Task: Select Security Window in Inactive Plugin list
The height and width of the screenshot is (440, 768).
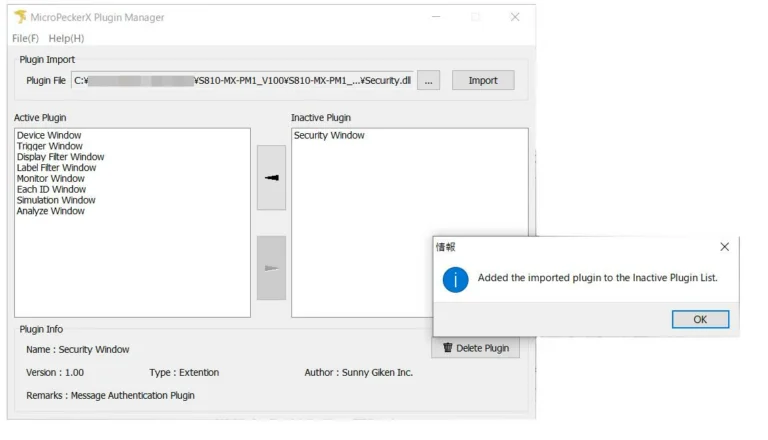Action: click(329, 136)
